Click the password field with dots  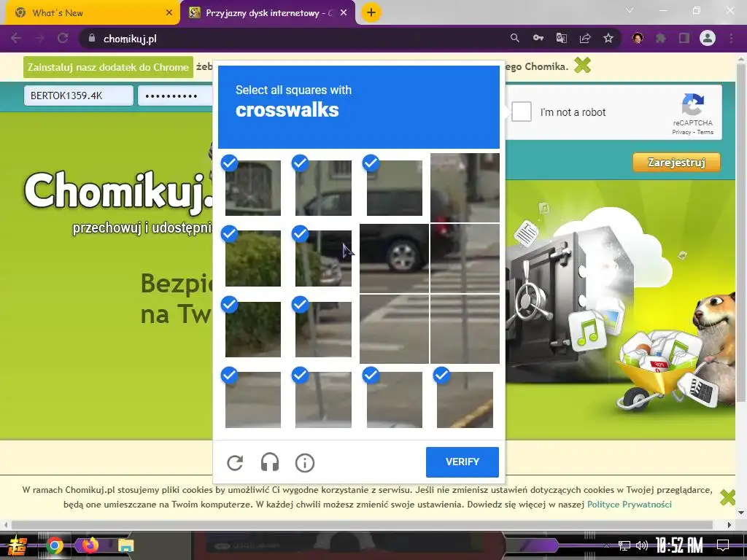click(x=175, y=96)
